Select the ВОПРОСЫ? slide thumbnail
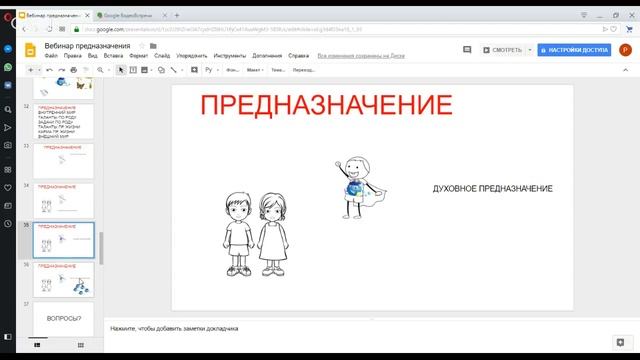This screenshot has width=640, height=360. pyautogui.click(x=63, y=319)
